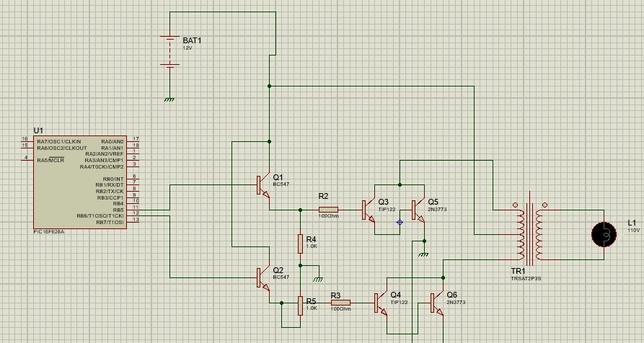
Task: Click the TIP122 text beside Q4
Action: coord(400,303)
